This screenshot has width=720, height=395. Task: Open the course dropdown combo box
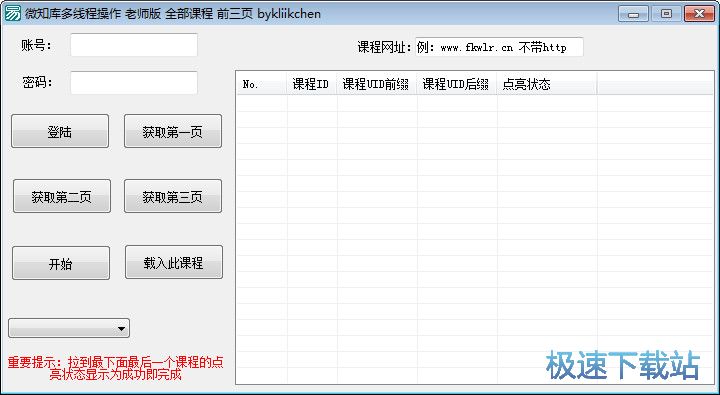(x=69, y=328)
